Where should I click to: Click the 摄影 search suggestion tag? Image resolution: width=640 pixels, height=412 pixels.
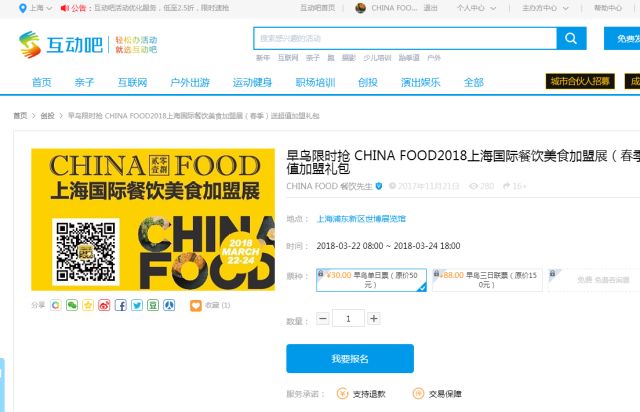pyautogui.click(x=349, y=58)
